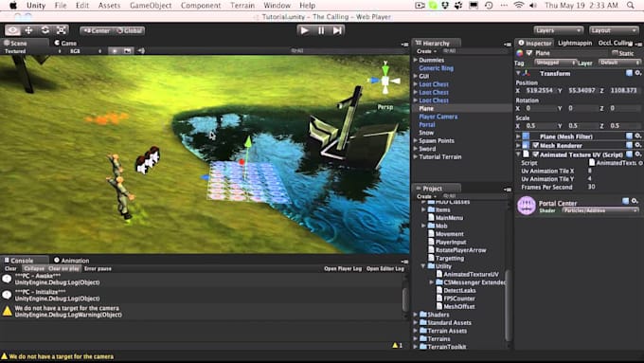The image size is (644, 363).
Task: Toggle Clear on play in Console
Action: pos(63,269)
